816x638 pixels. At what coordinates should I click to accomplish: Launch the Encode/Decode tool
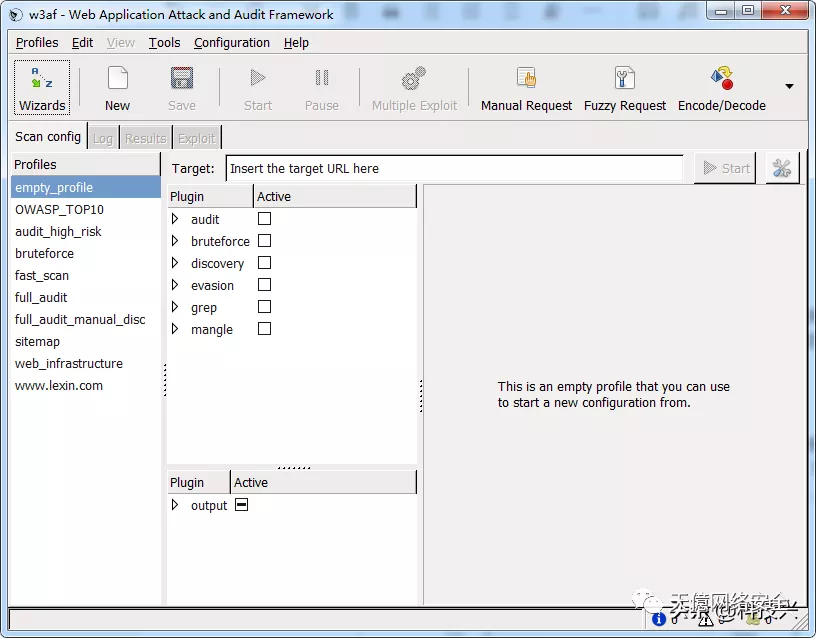tap(721, 78)
